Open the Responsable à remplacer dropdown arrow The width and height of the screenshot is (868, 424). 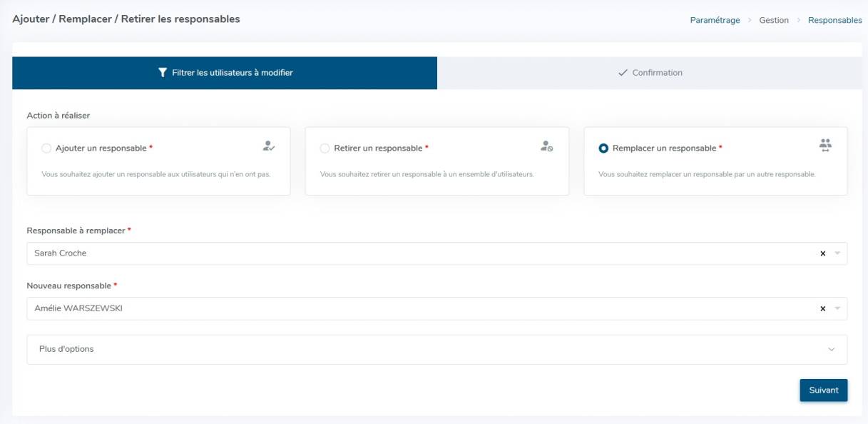[x=837, y=253]
